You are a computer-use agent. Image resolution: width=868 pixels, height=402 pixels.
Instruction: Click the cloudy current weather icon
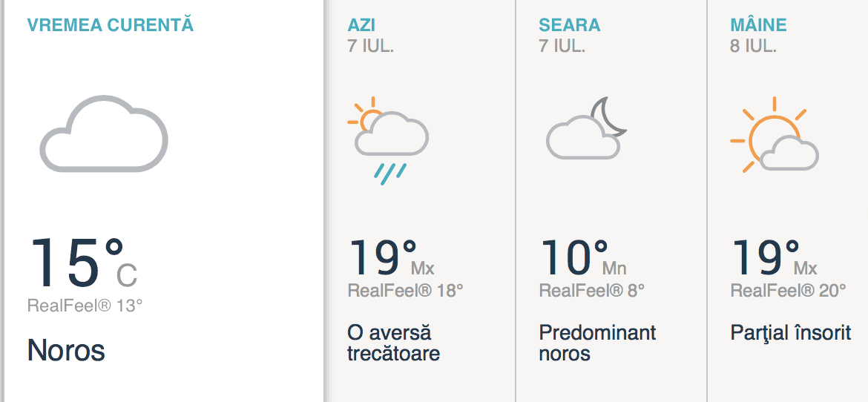tap(104, 134)
